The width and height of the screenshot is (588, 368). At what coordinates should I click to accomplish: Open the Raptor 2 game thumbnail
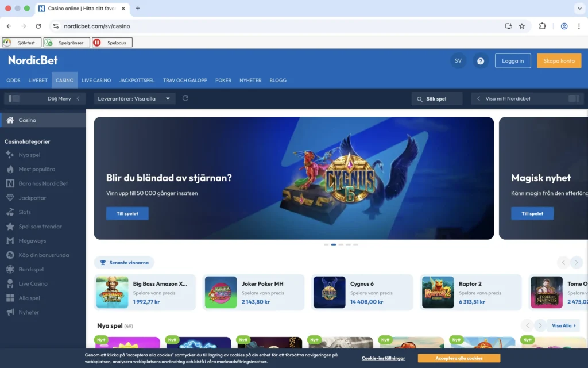(438, 292)
